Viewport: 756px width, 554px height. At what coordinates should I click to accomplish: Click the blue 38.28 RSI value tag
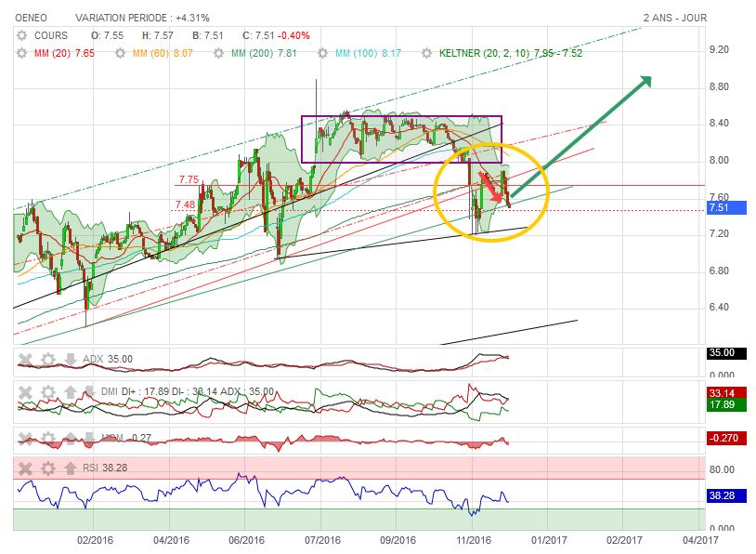(x=726, y=496)
